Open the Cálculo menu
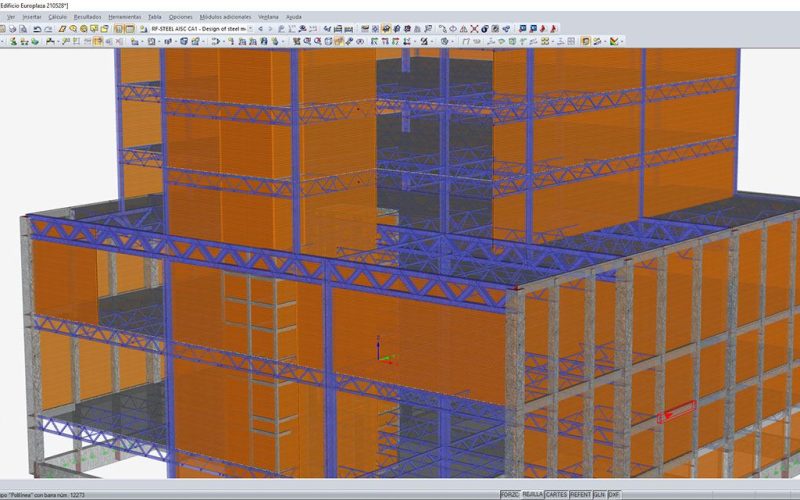The width and height of the screenshot is (800, 500). [x=57, y=17]
